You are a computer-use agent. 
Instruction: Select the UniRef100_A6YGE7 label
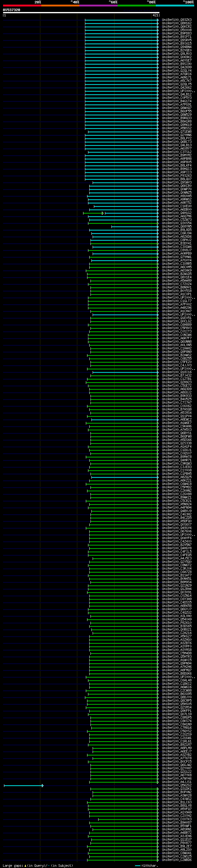177,61
